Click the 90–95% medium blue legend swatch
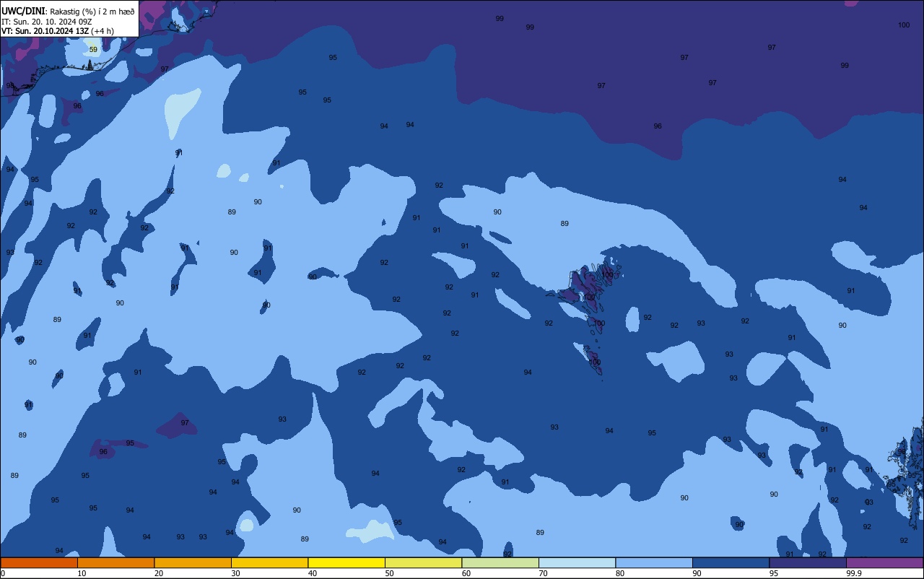The width and height of the screenshot is (924, 579). pos(731,562)
